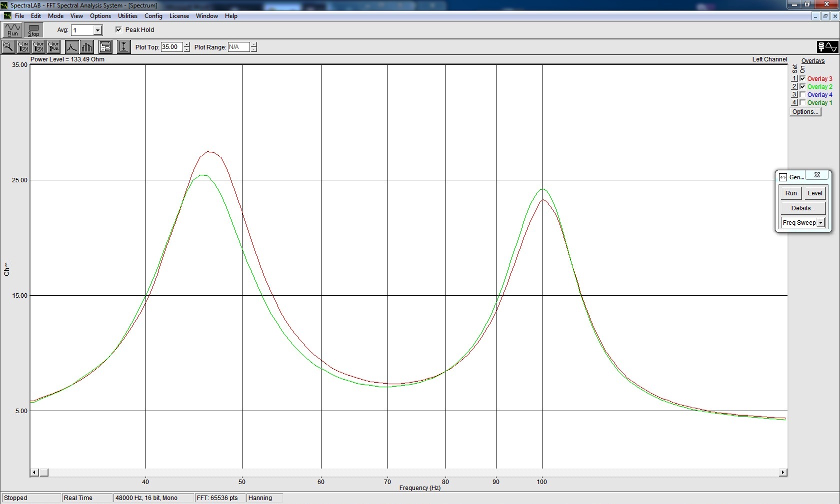Click the Plot Range input field
840x504 pixels.
coord(239,47)
